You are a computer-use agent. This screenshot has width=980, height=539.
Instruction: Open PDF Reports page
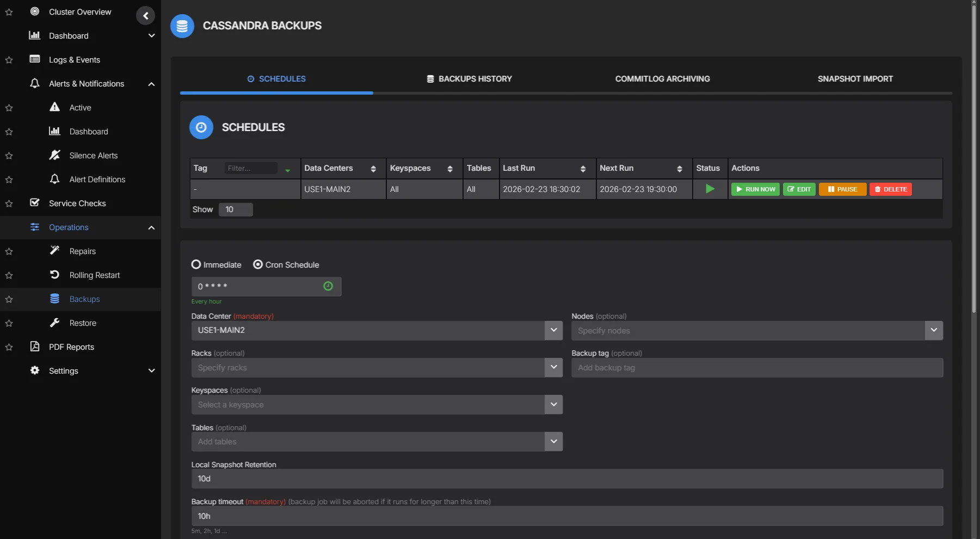click(71, 347)
